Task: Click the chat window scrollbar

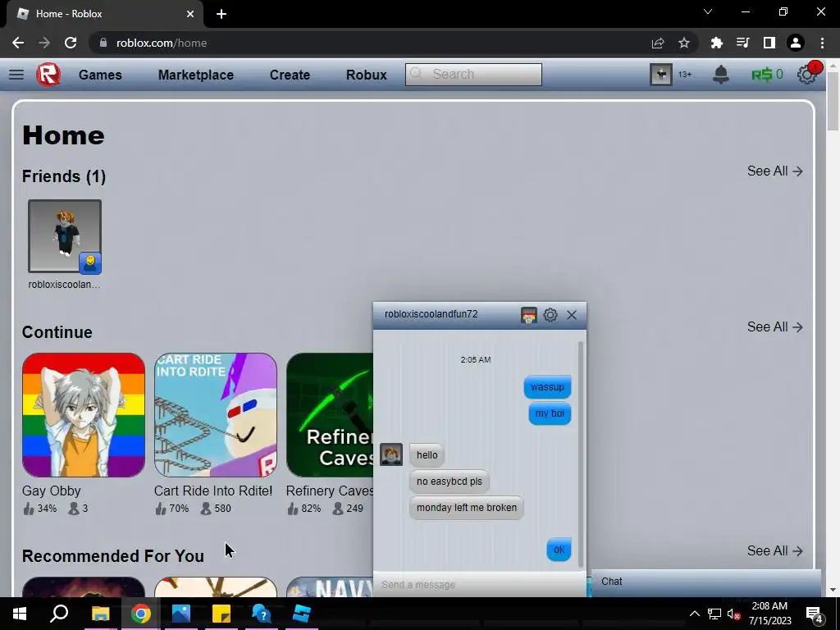Action: (581, 454)
